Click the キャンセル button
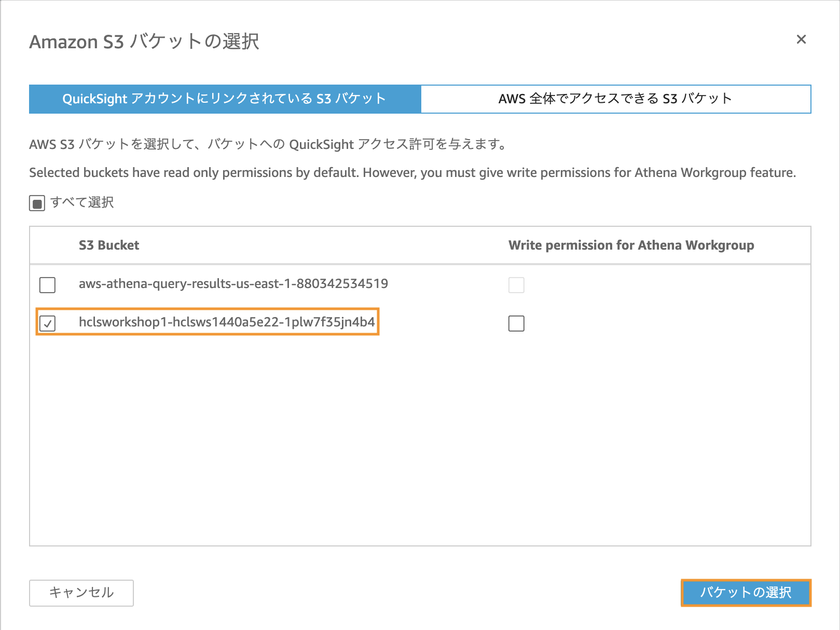The image size is (840, 630). pos(81,593)
